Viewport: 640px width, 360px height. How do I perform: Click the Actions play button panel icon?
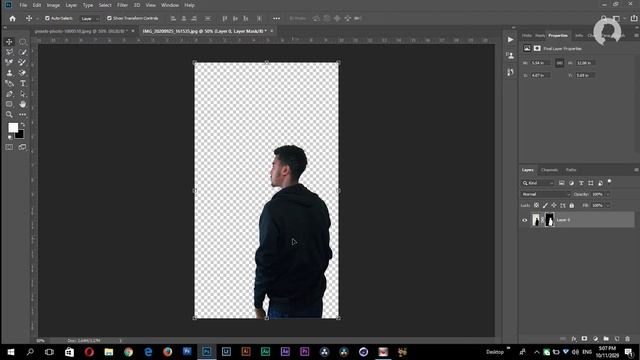point(510,40)
